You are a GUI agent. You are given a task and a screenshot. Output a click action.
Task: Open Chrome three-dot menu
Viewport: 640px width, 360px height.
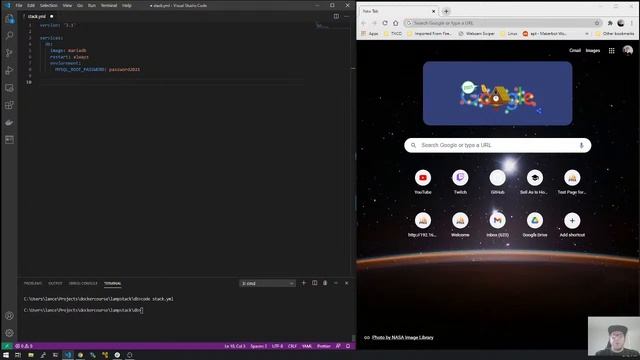(632, 23)
